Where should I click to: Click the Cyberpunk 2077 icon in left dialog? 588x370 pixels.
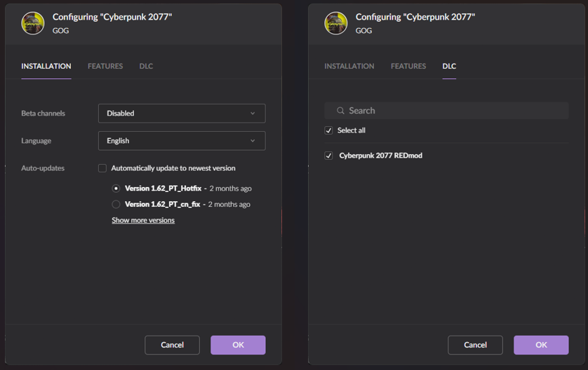(x=33, y=23)
